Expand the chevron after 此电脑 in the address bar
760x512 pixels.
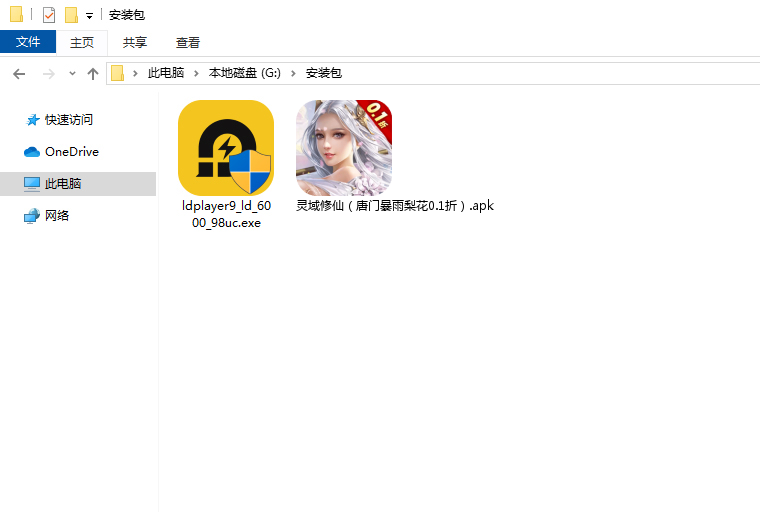click(200, 74)
